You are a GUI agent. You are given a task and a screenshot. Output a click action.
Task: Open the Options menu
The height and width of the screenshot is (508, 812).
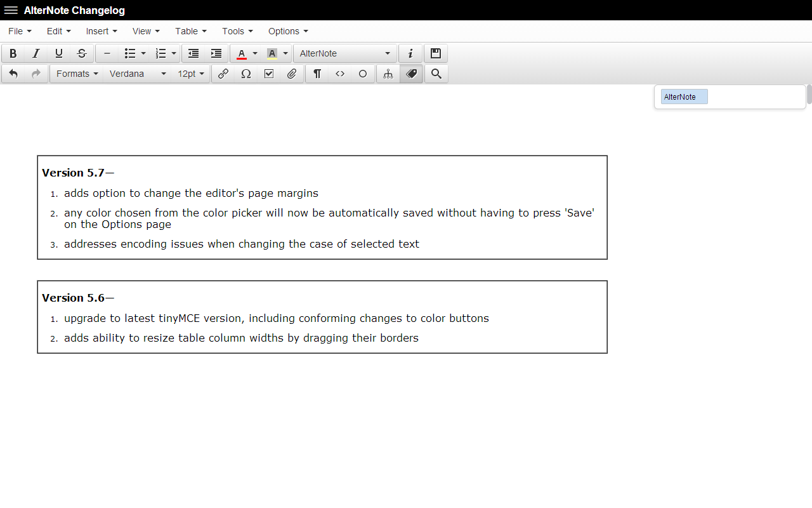click(x=288, y=31)
